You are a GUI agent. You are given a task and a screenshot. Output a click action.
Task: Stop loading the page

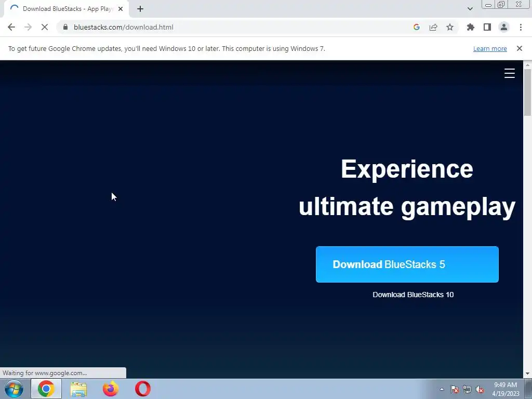point(45,27)
